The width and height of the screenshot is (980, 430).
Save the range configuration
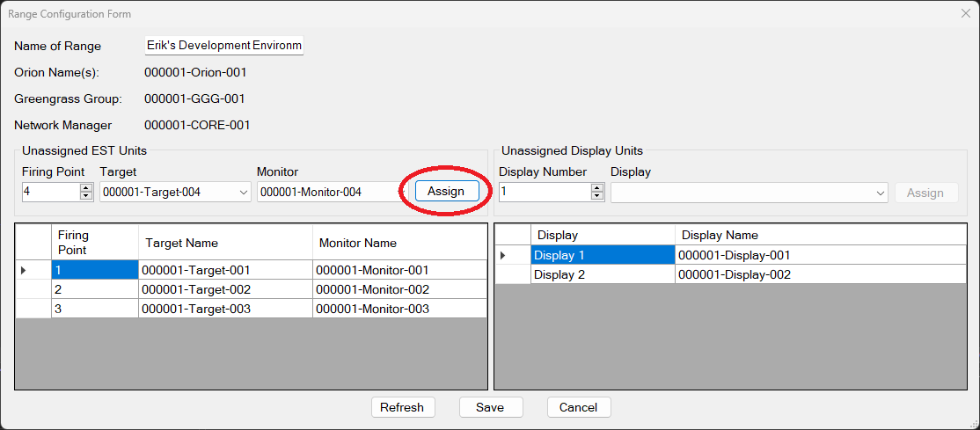pyautogui.click(x=490, y=407)
